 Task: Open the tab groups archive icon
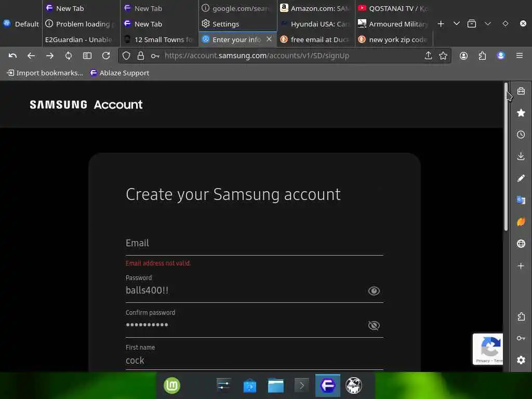point(472,24)
